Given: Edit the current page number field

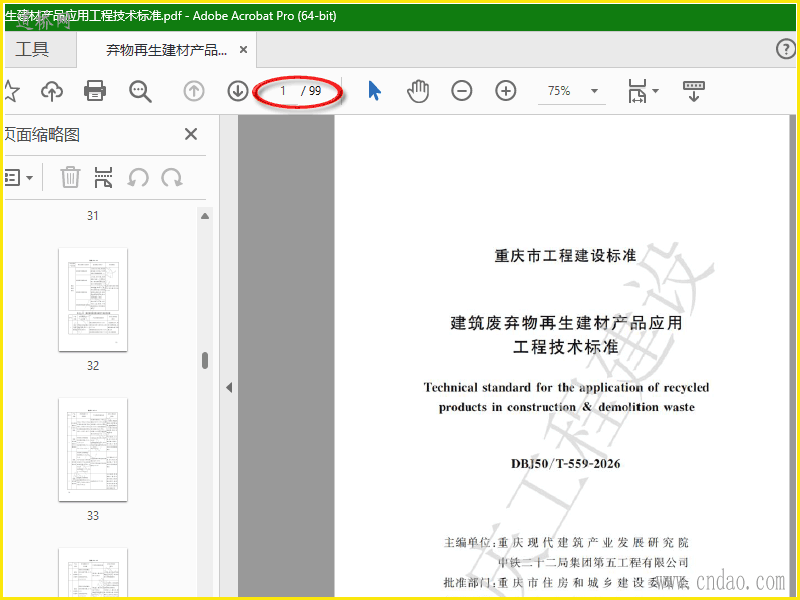Looking at the screenshot, I should 282,91.
